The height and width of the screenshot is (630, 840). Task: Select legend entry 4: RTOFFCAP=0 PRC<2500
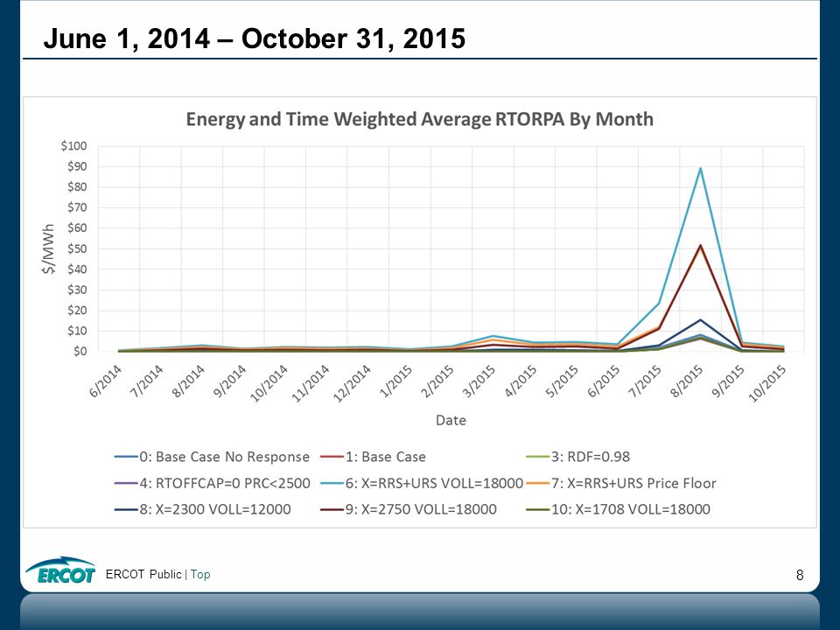coord(212,483)
